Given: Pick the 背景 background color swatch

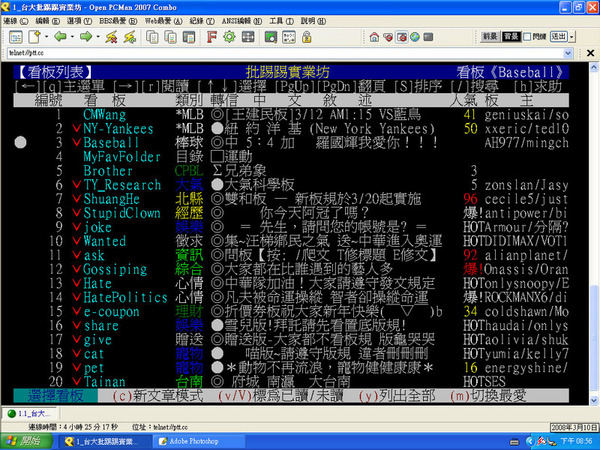Looking at the screenshot, I should [511, 37].
